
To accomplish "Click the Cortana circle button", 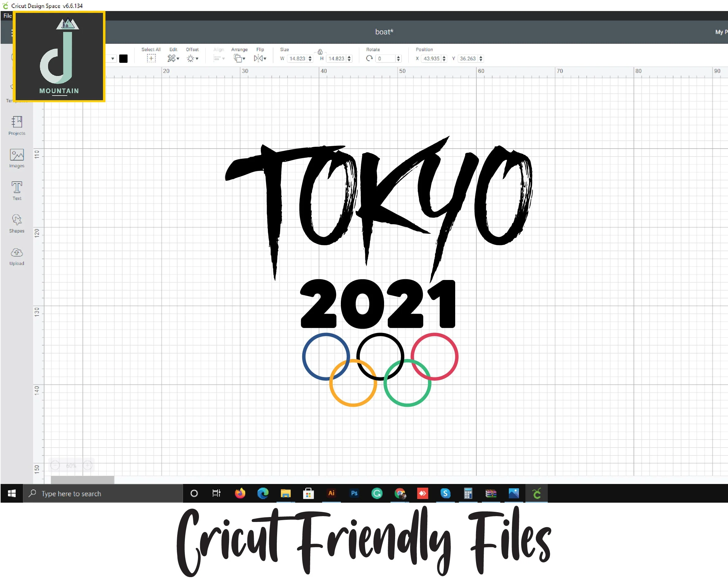I will point(194,493).
